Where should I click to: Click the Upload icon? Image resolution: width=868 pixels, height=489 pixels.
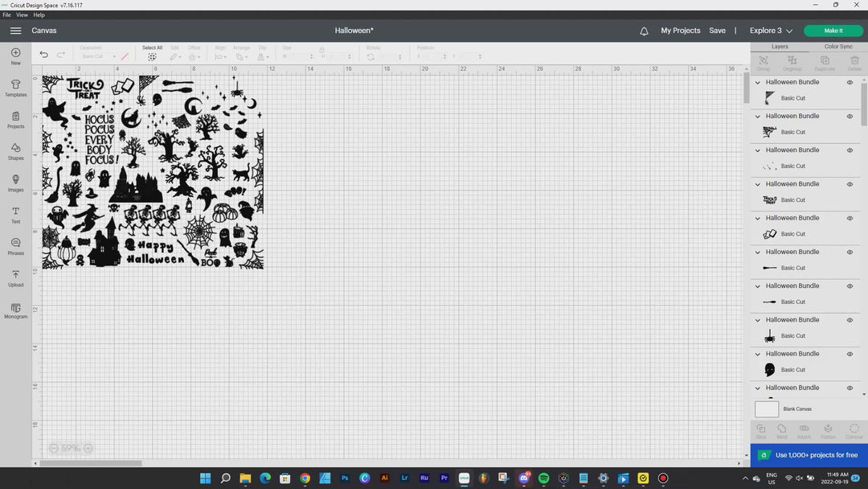(15, 277)
